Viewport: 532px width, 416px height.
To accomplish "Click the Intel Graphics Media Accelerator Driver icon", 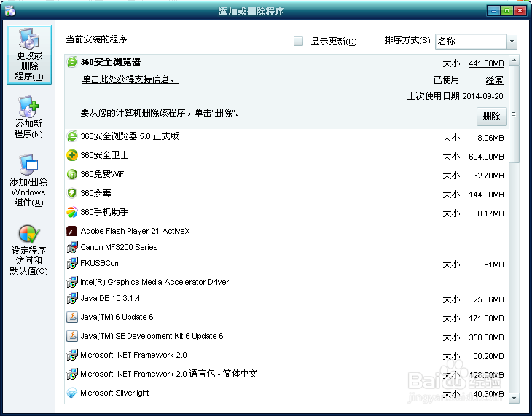I will 72,282.
